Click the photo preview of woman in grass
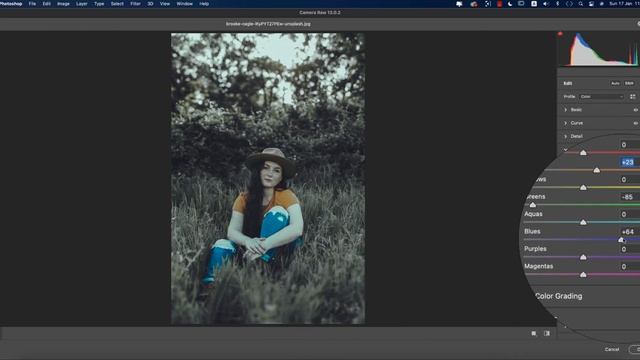Viewport: 640px width, 360px height. [x=268, y=179]
